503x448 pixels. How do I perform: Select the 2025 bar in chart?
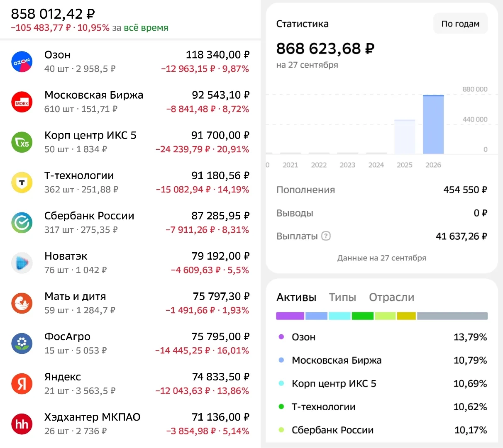[405, 136]
